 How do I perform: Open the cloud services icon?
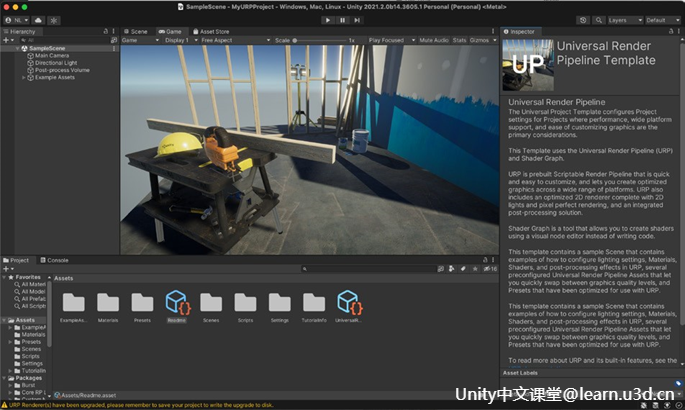tap(38, 19)
